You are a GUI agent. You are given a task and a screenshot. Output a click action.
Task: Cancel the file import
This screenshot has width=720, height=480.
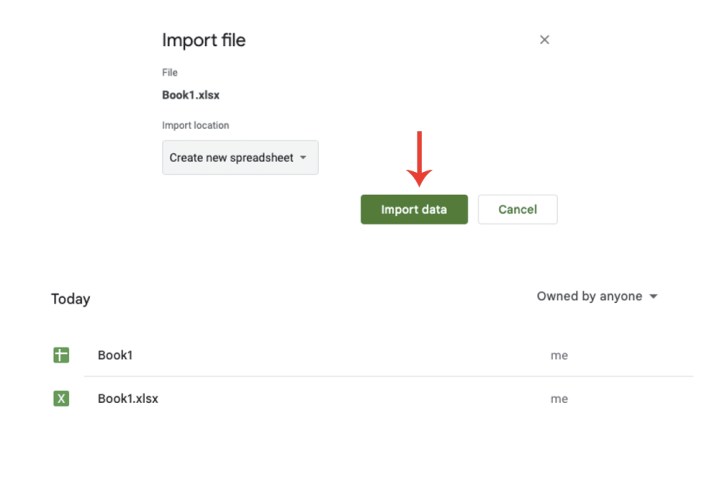[x=517, y=209]
